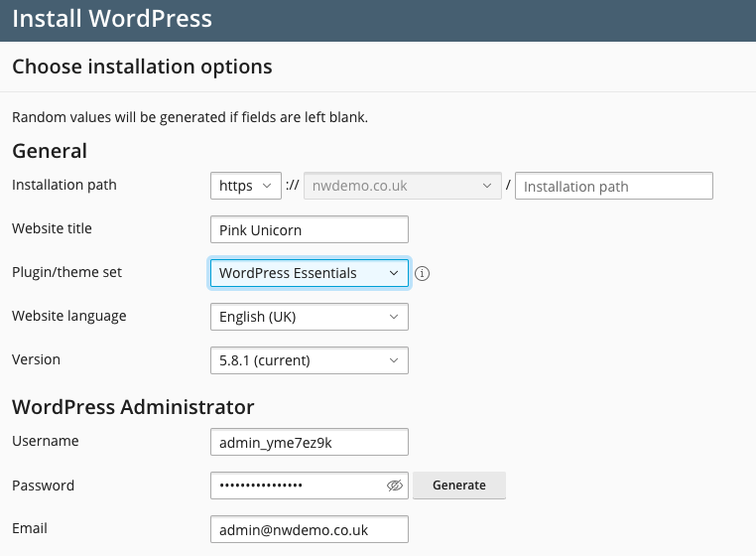Viewport: 756px width, 556px height.
Task: Click the Choose installation options heading
Action: 142,67
